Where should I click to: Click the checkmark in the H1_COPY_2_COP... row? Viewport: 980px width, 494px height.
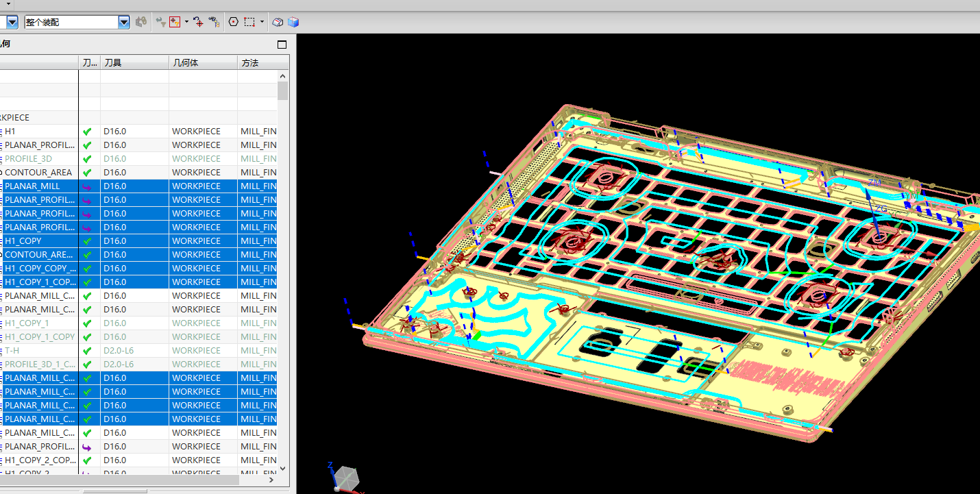(x=87, y=460)
